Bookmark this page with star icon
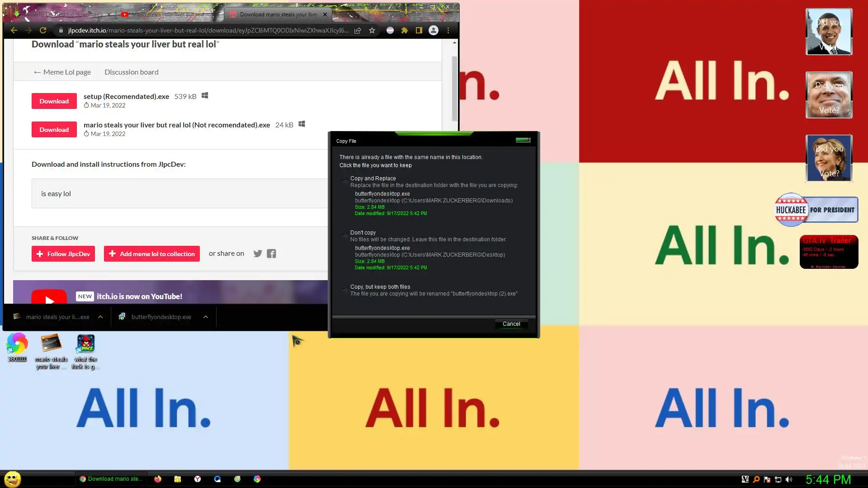 point(372,30)
